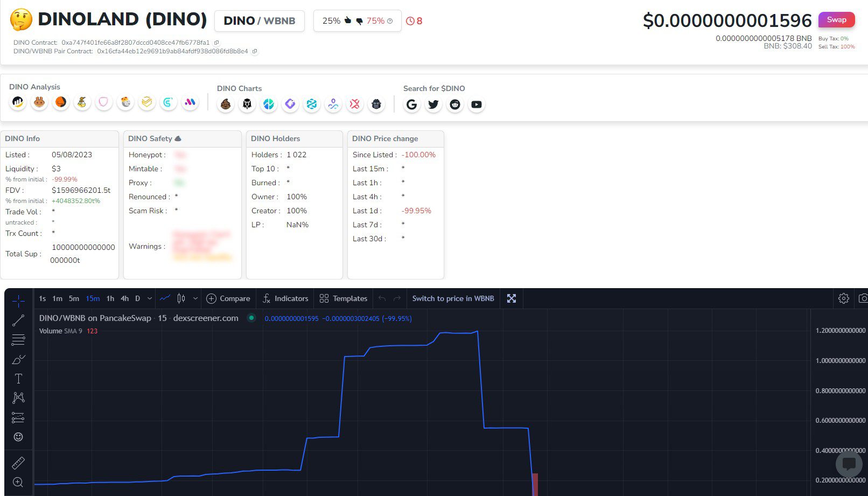Set chart interval to 5m
Image resolution: width=868 pixels, height=496 pixels.
pyautogui.click(x=74, y=298)
